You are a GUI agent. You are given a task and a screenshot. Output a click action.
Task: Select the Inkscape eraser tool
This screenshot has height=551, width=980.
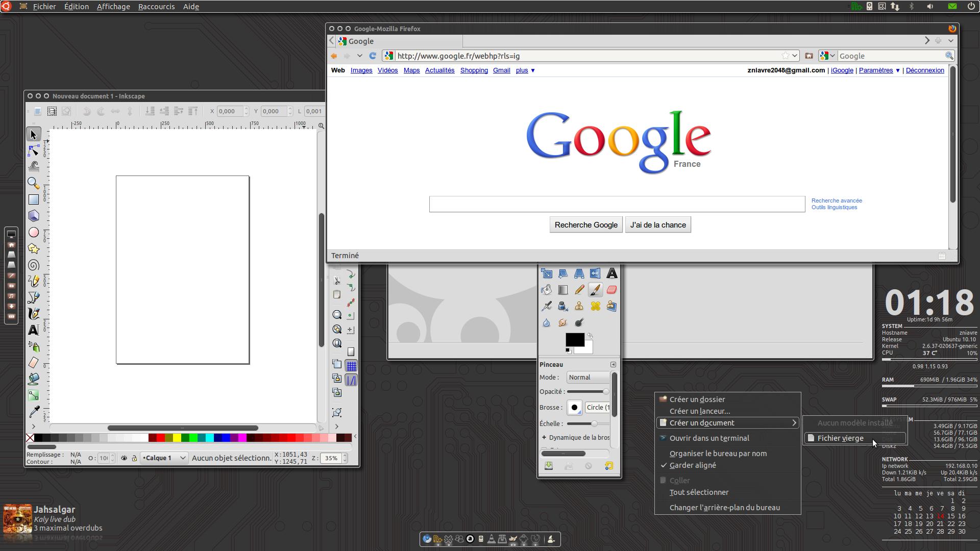(34, 363)
